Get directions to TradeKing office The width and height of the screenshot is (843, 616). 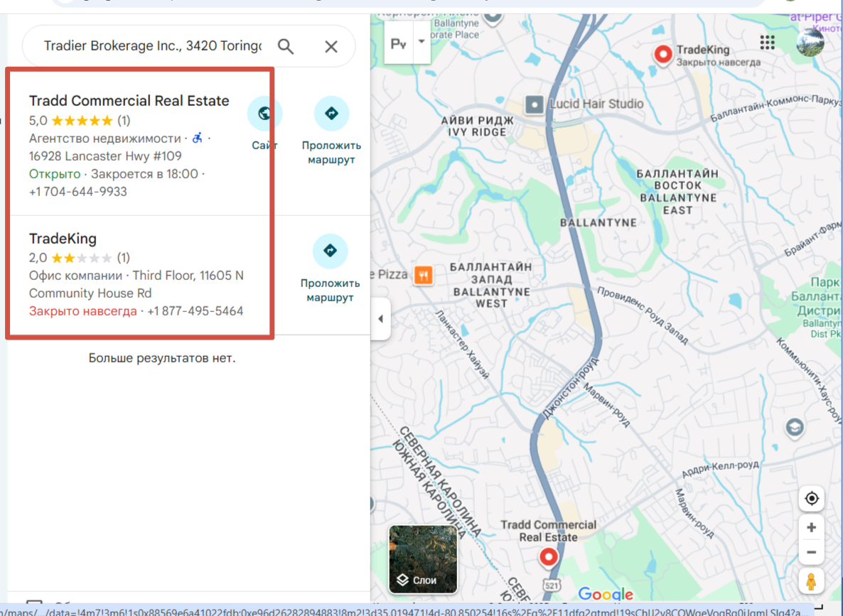(x=330, y=251)
